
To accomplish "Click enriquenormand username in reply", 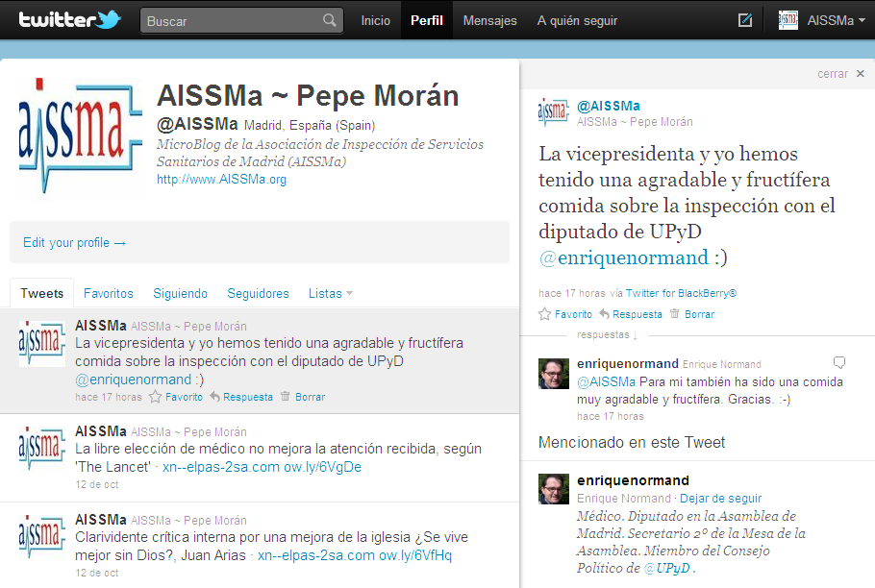I will coord(628,364).
